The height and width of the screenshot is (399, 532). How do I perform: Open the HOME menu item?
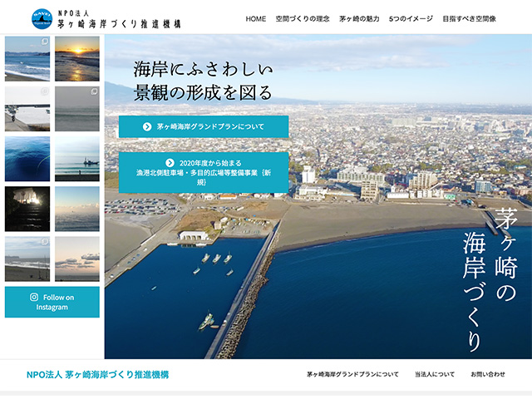tap(255, 19)
